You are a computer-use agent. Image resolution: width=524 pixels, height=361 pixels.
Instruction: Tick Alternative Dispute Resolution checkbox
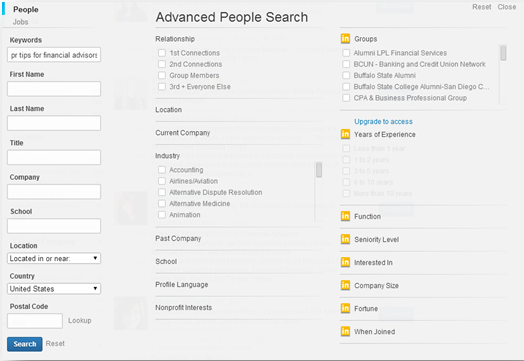(162, 192)
